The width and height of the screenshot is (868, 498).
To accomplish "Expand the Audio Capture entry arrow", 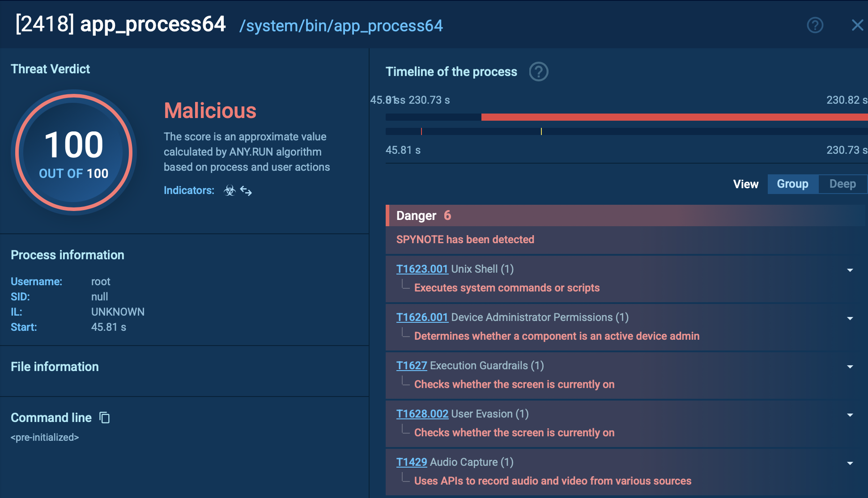I will (x=850, y=463).
